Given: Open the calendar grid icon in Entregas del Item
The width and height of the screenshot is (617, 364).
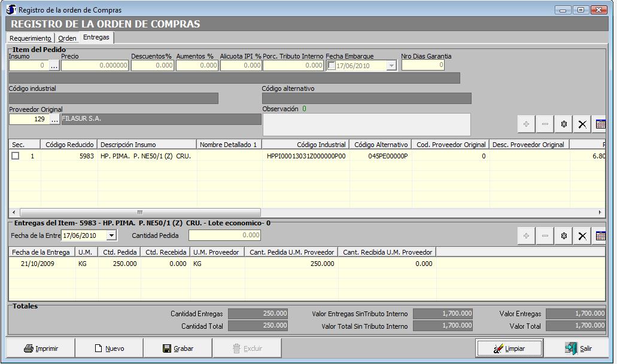Looking at the screenshot, I should coord(600,236).
